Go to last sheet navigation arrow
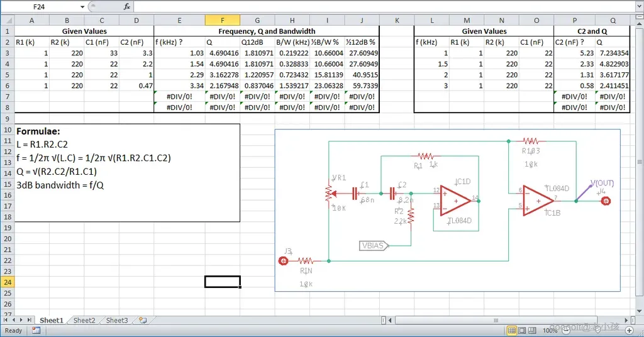The height and width of the screenshot is (337, 644). pyautogui.click(x=29, y=320)
